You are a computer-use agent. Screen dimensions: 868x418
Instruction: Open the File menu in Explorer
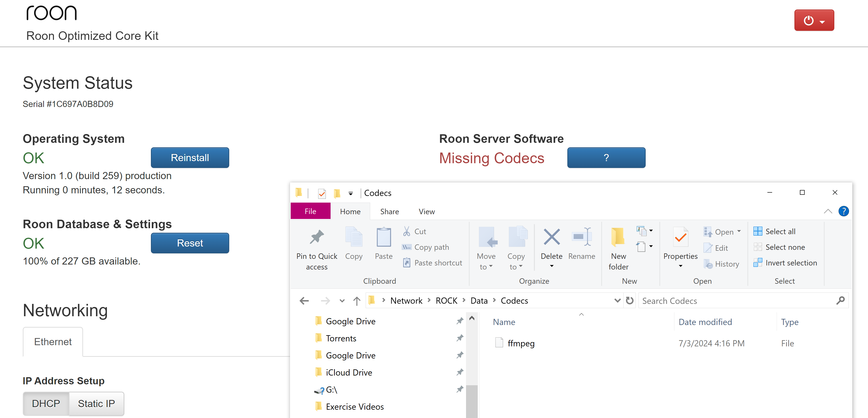tap(310, 211)
